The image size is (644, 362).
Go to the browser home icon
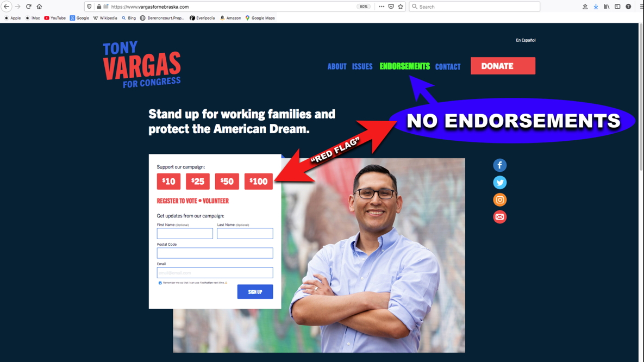40,7
